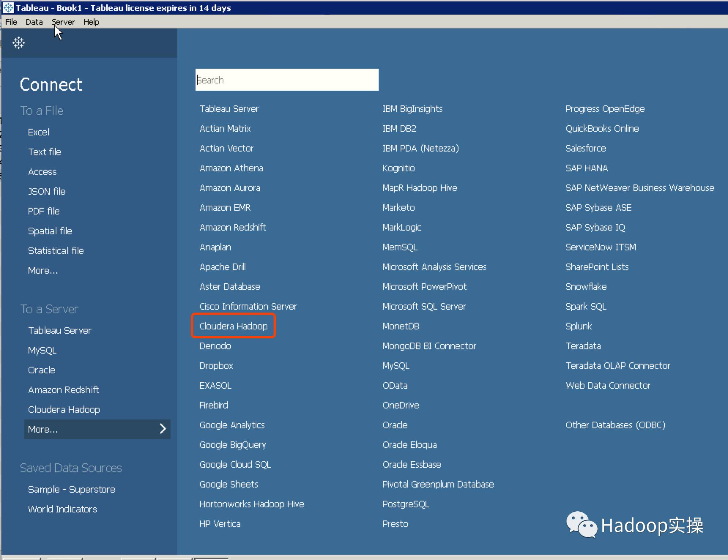Open the File menu
This screenshot has height=560, width=728.
pos(11,22)
